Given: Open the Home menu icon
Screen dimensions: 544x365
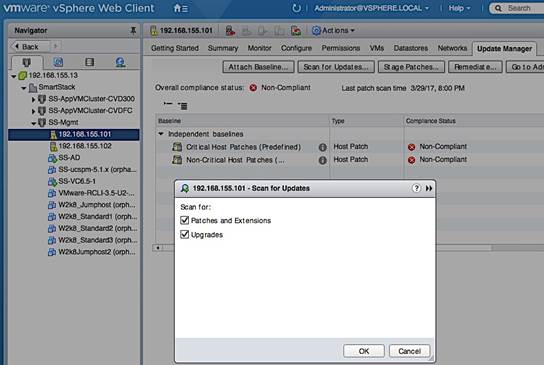Looking at the screenshot, I should tap(180, 8).
